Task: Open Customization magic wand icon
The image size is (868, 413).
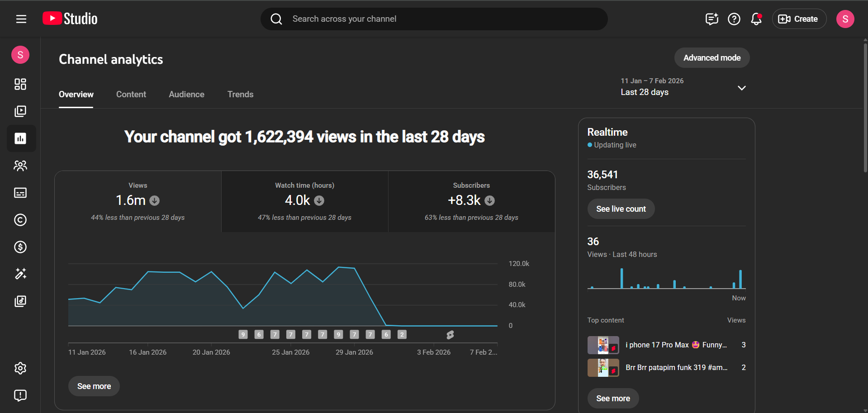Action: pyautogui.click(x=20, y=274)
